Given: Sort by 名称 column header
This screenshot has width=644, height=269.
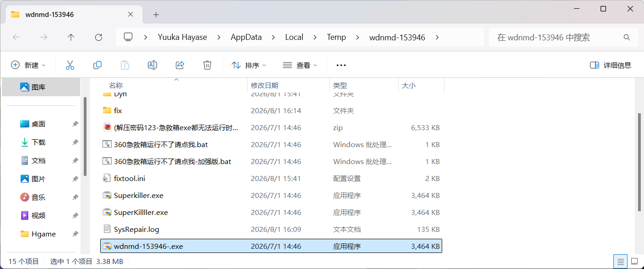Looking at the screenshot, I should pyautogui.click(x=116, y=85).
